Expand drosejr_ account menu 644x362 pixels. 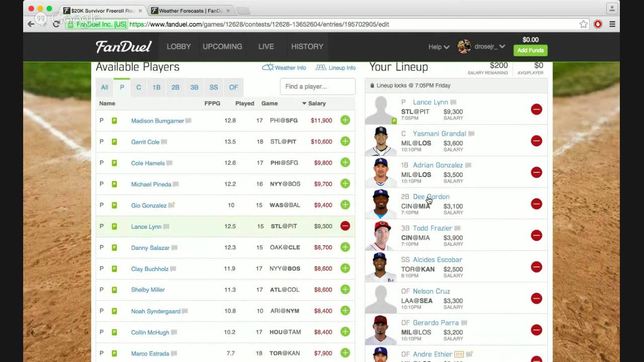tap(481, 47)
